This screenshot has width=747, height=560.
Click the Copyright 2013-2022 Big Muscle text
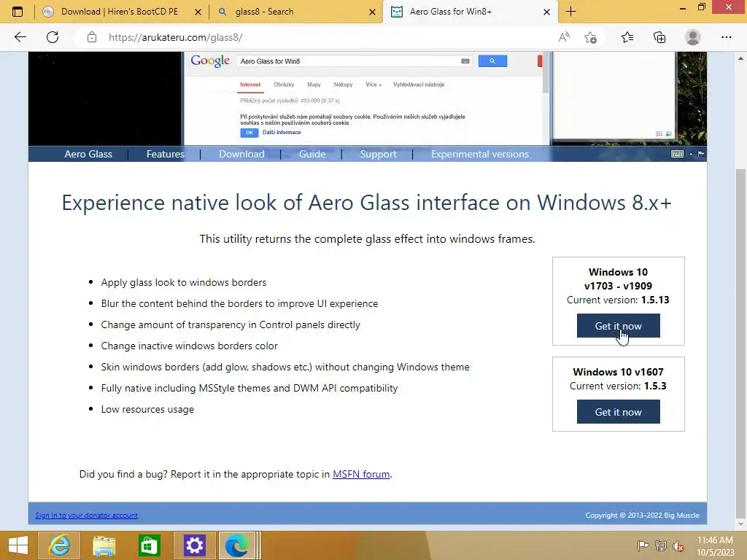[642, 516]
